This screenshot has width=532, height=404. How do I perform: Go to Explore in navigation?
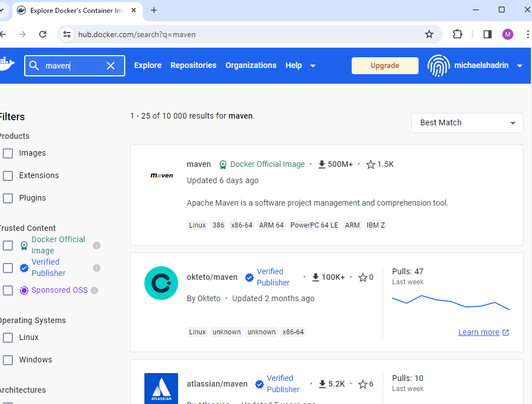tap(148, 65)
